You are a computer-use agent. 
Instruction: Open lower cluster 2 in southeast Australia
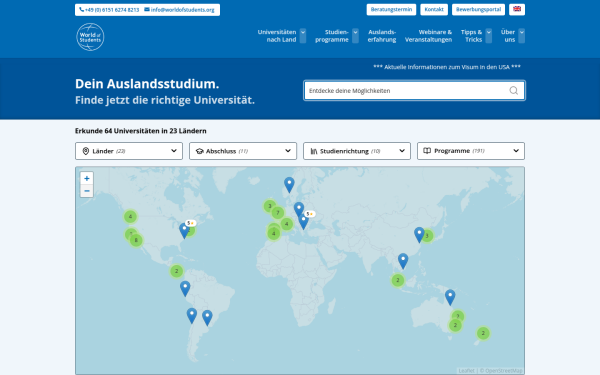coord(455,326)
